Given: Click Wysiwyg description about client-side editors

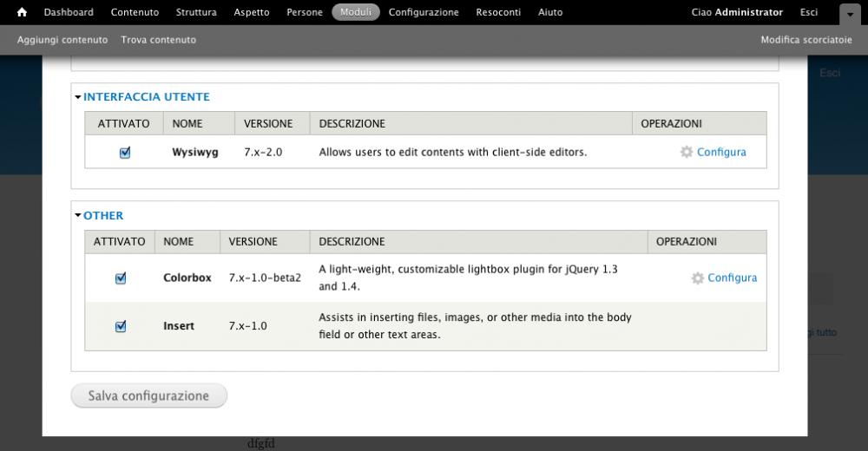Looking at the screenshot, I should (x=453, y=152).
